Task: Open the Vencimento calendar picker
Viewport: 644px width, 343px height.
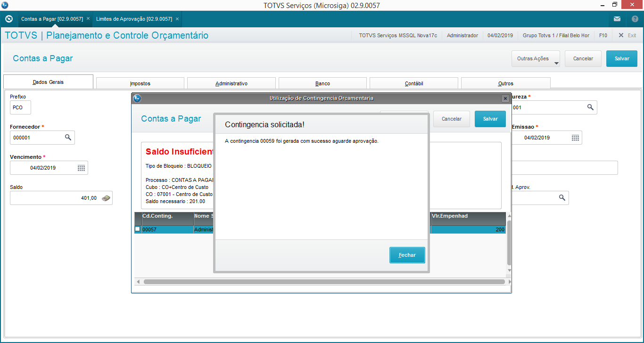Action: [x=81, y=168]
